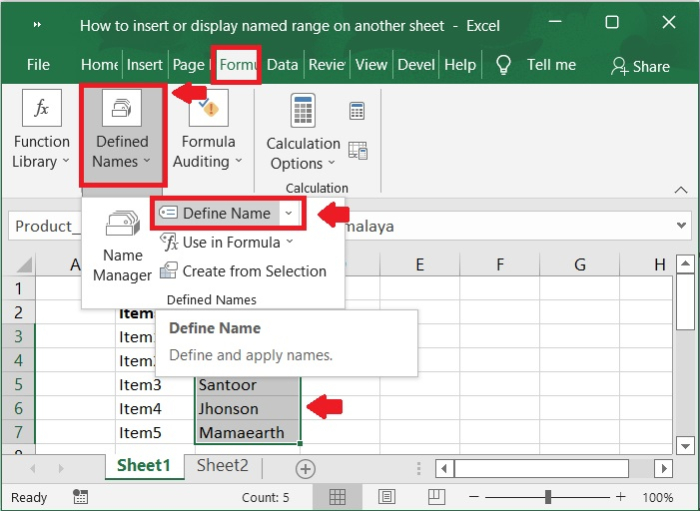Switch to the Data tab
Screen dimensions: 700x511
coord(282,65)
